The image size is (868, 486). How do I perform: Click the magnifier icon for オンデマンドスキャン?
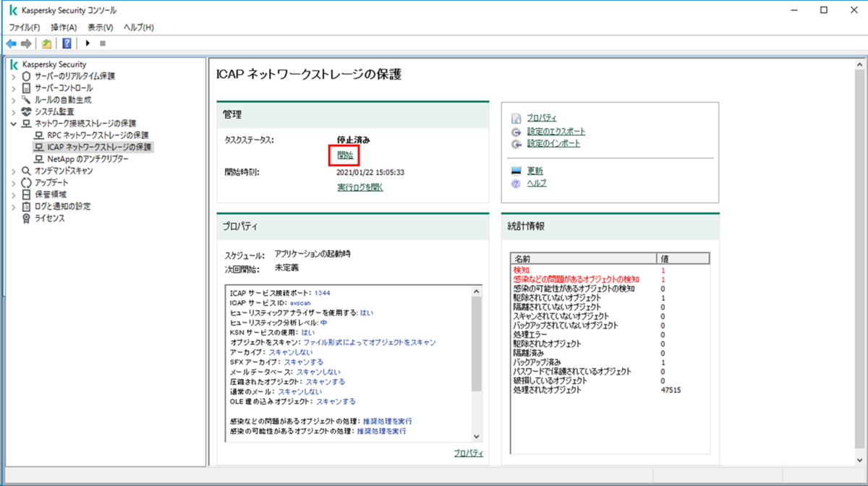coord(27,171)
